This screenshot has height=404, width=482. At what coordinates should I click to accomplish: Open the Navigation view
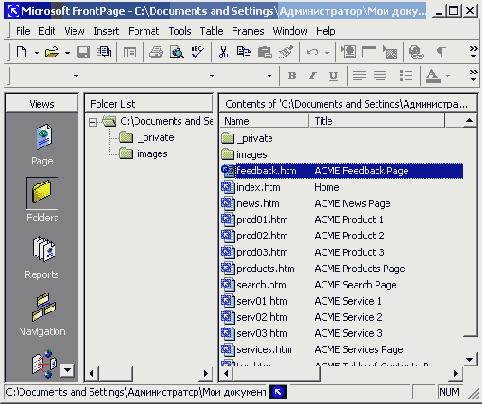tap(44, 307)
